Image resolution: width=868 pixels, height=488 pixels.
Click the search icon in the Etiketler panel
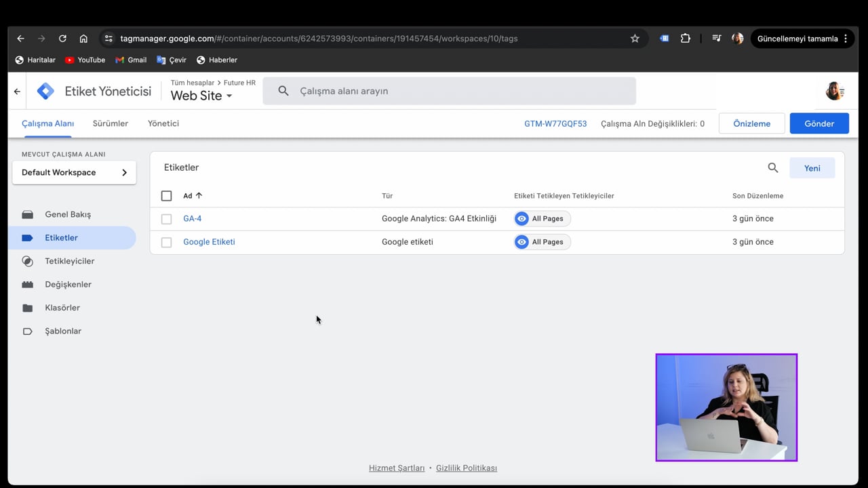pyautogui.click(x=773, y=168)
